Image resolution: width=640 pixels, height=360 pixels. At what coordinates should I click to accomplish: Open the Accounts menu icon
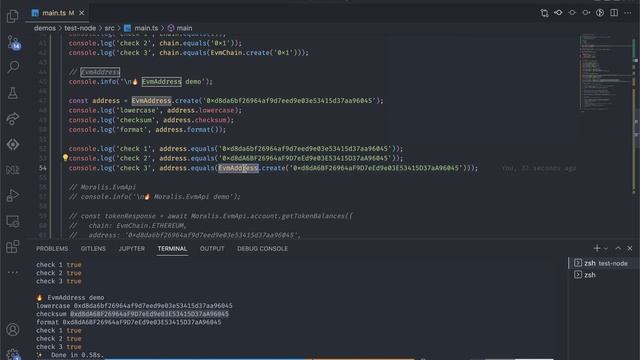(13, 329)
